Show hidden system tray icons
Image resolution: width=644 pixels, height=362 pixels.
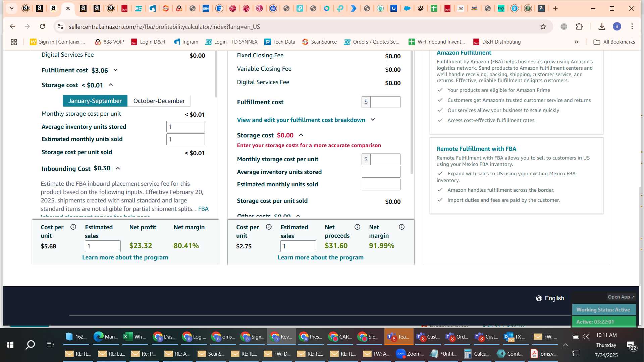(566, 345)
